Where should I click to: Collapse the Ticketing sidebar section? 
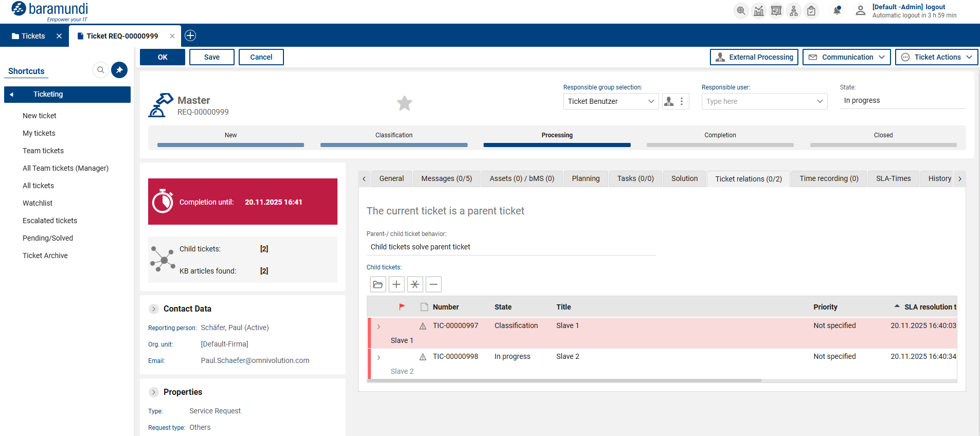click(x=11, y=95)
